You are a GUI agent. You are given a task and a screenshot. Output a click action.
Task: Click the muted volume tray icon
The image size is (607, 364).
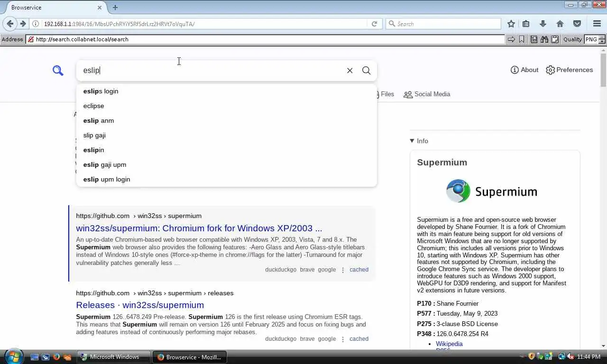[570, 356]
